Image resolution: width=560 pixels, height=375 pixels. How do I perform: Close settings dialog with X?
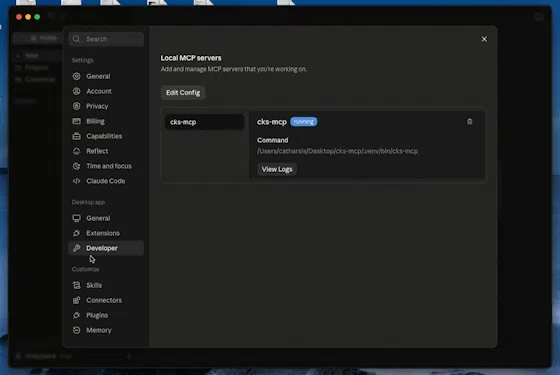click(484, 39)
